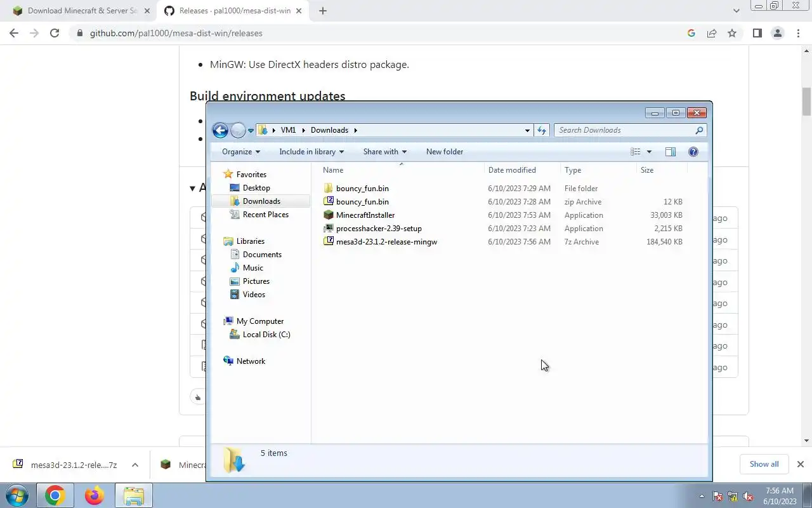Open Chrome side panel icon
The image size is (812, 508).
757,33
